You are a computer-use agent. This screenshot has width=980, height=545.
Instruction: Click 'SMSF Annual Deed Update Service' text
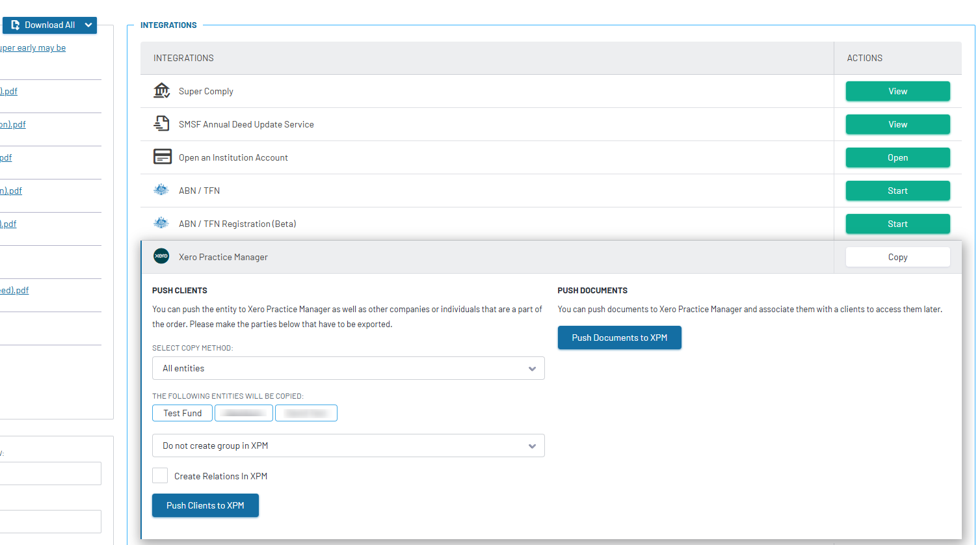point(246,124)
